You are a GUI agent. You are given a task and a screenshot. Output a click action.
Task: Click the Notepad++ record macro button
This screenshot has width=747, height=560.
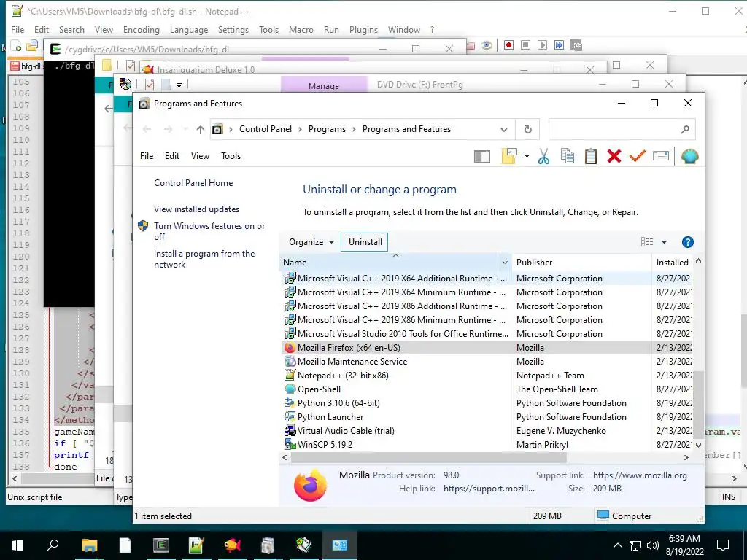(508, 45)
